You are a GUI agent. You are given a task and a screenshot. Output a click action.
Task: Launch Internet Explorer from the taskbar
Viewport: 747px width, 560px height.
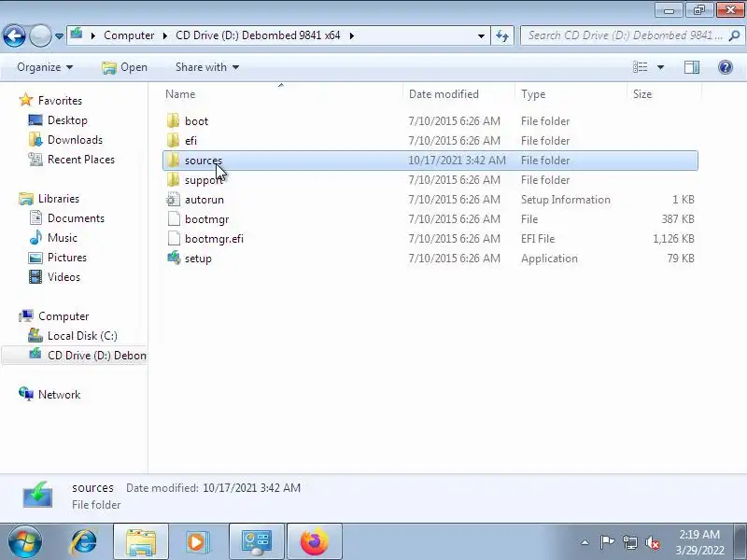click(x=84, y=542)
